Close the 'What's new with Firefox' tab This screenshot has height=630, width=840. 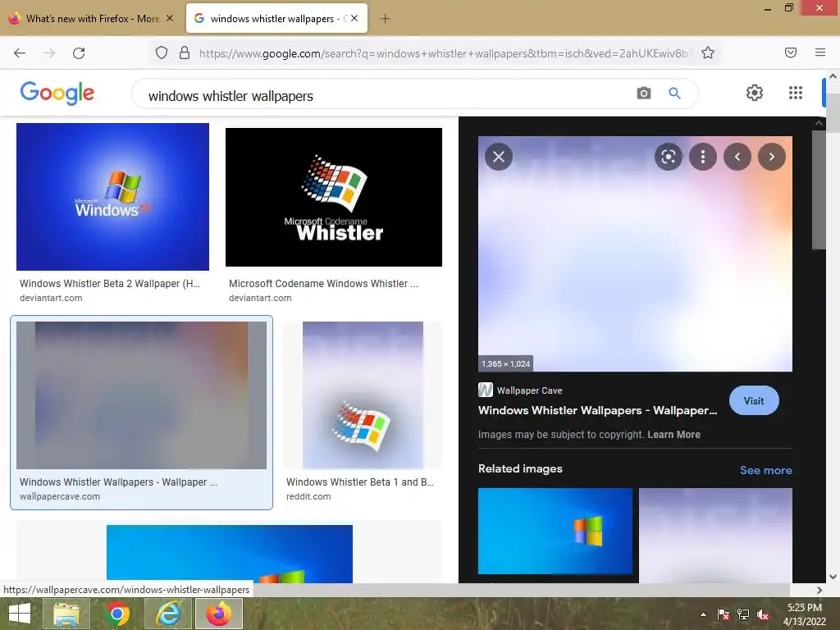pyautogui.click(x=170, y=18)
